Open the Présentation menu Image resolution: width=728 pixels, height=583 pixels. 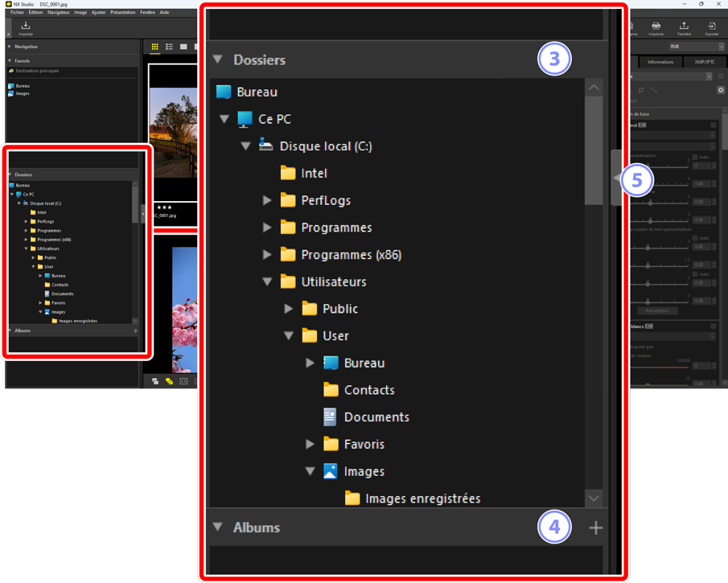122,13
